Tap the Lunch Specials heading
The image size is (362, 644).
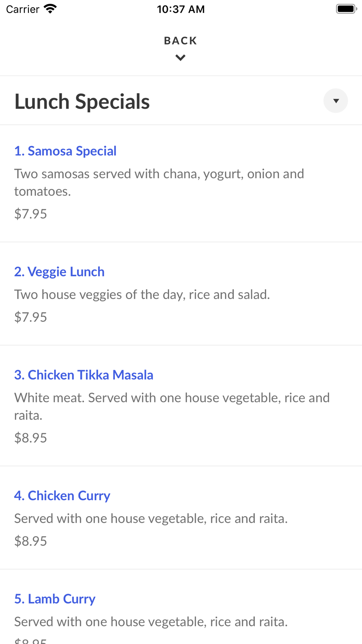[82, 101]
